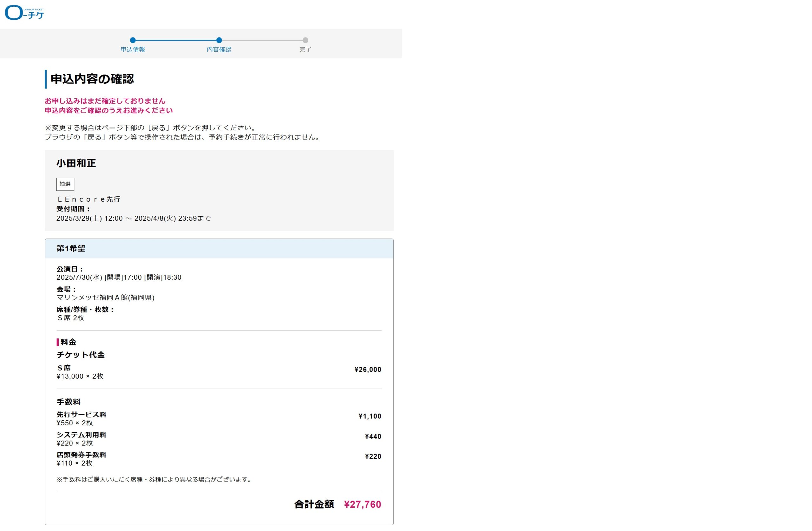Select the ¥1,100 service fee amount
The height and width of the screenshot is (531, 812).
[x=370, y=416]
